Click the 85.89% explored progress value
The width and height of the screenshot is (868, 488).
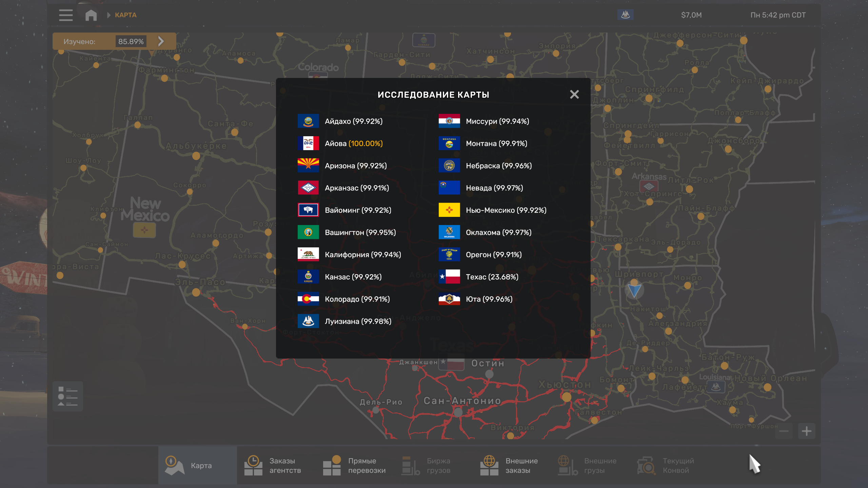coord(131,41)
